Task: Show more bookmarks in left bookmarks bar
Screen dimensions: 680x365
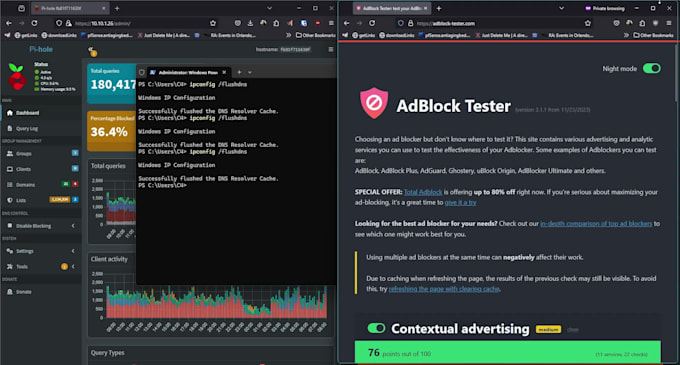Action: (x=288, y=35)
